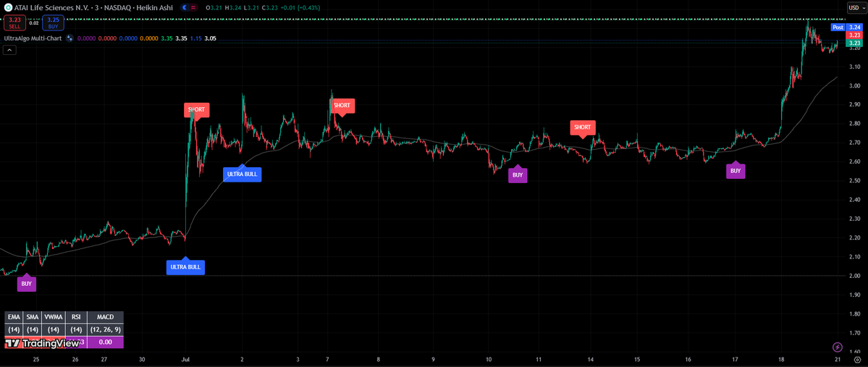Click the ATAI Life Sciences N.V. title
This screenshot has width=868, height=367.
51,8
